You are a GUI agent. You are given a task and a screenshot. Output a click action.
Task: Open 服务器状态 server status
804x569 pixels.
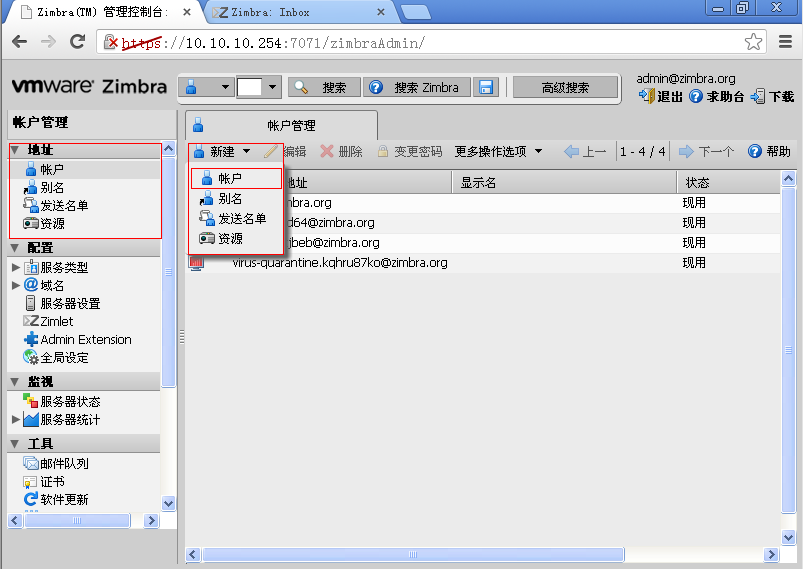coord(62,401)
